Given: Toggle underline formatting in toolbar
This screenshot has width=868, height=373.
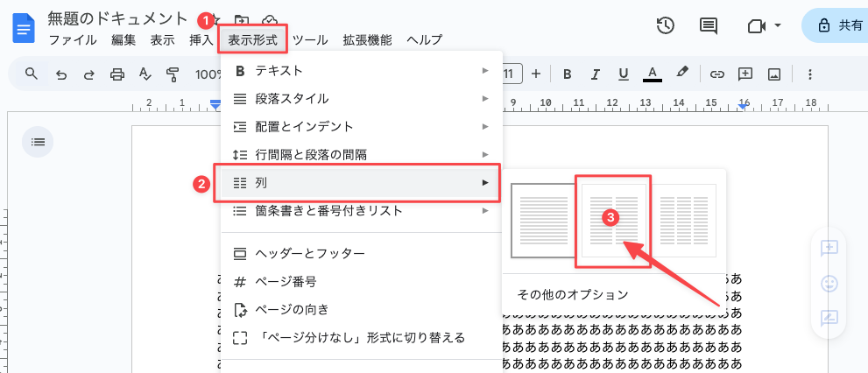Looking at the screenshot, I should point(624,74).
